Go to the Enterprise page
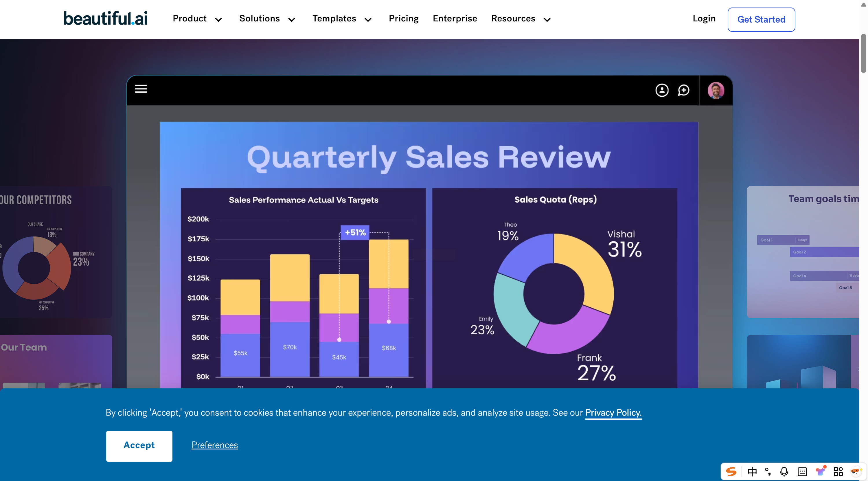Viewport: 868px width, 481px height. pos(455,19)
